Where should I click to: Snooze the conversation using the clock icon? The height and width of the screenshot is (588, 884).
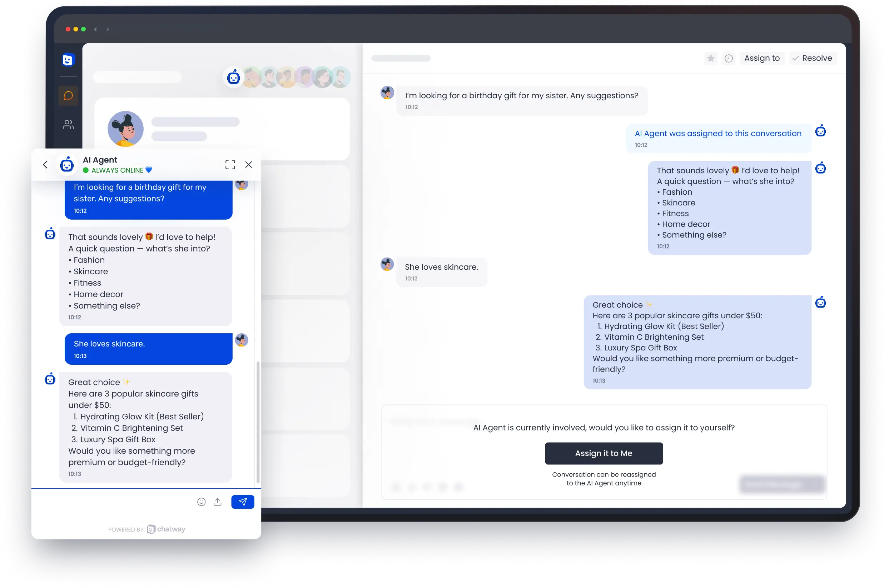click(x=728, y=58)
